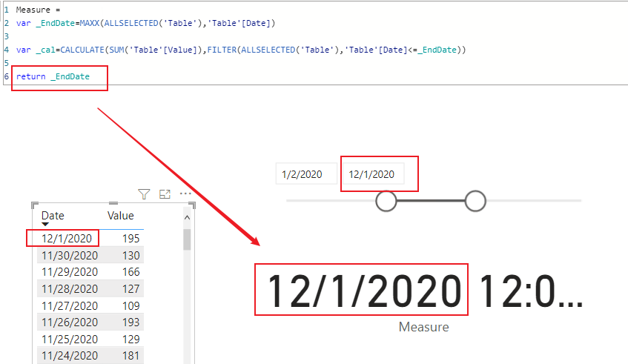Click the slicer end date field 12/1/2020
Image resolution: width=628 pixels, height=364 pixels.
tap(374, 174)
